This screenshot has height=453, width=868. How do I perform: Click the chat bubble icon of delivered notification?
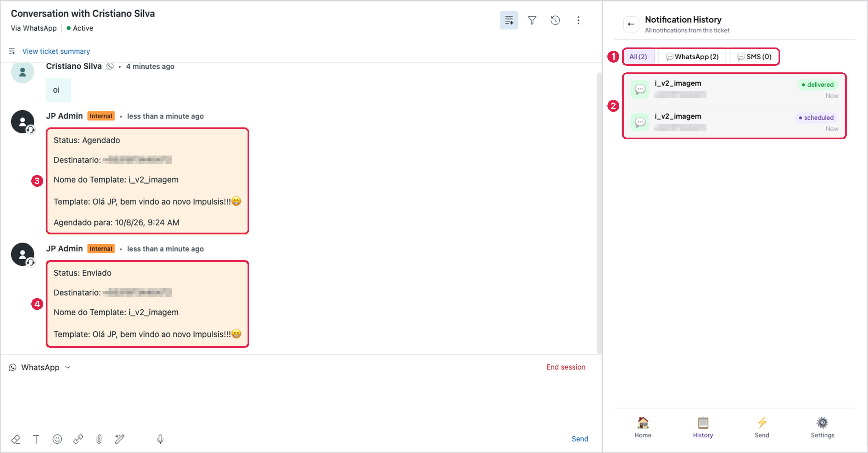640,89
